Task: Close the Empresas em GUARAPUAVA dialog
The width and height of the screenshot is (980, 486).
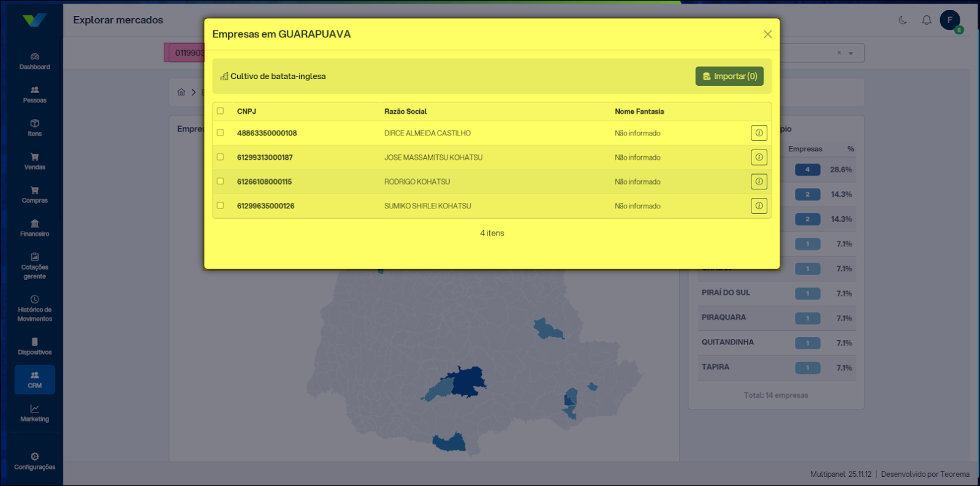Action: pyautogui.click(x=767, y=34)
